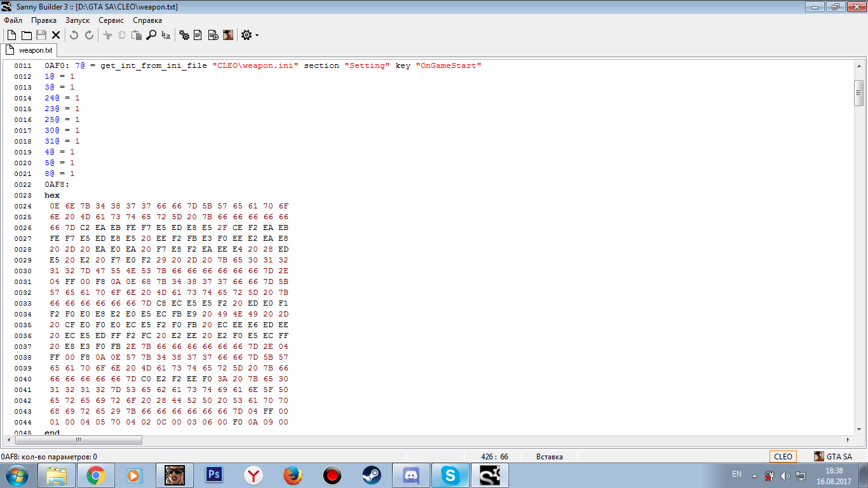Save the current file with the floppy icon
The height and width of the screenshot is (488, 868).
click(41, 36)
